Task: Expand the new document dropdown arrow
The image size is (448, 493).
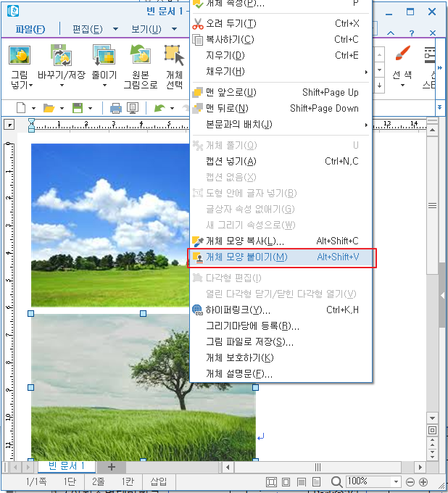Action: 33,109
